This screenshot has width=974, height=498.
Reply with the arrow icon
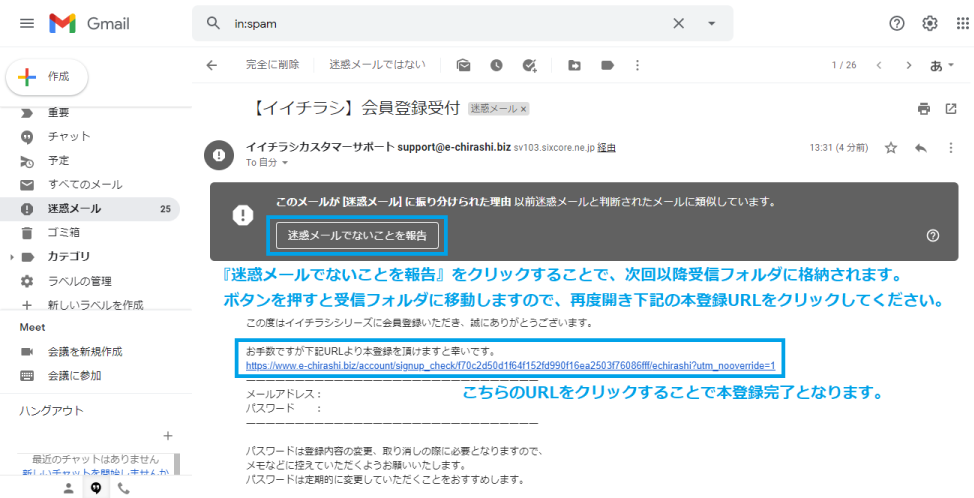pyautogui.click(x=921, y=148)
